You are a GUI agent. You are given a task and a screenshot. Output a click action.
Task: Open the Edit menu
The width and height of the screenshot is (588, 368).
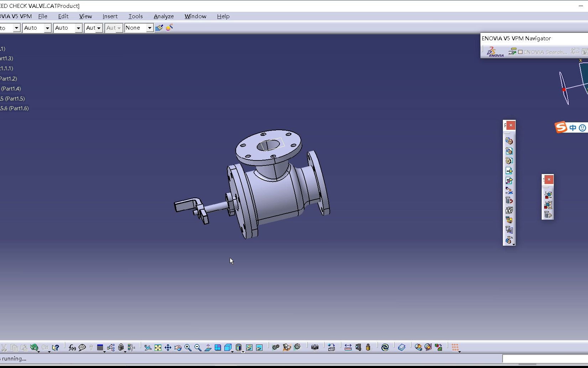pos(63,16)
